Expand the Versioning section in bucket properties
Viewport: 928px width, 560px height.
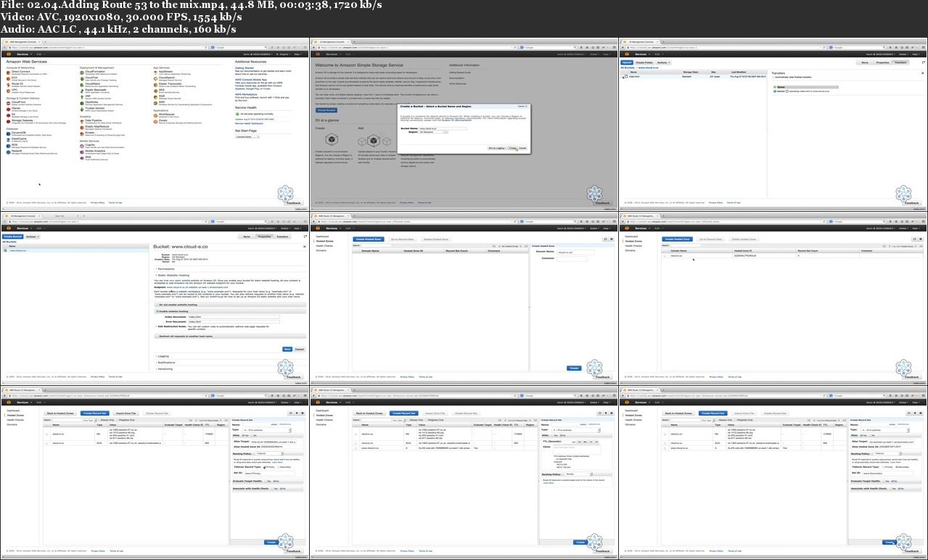pos(165,369)
